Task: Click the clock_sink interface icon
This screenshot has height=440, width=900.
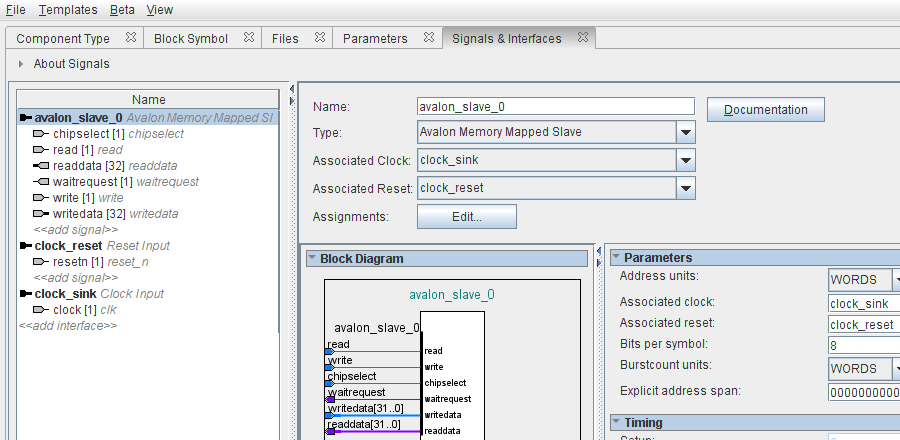Action: point(26,294)
